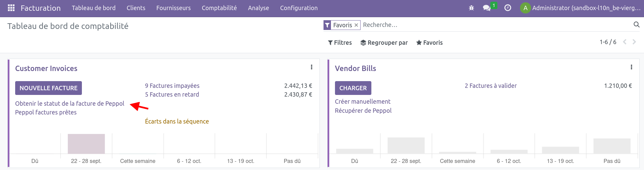Open Customer Invoices three-dot menu
644x170 pixels.
click(x=311, y=67)
